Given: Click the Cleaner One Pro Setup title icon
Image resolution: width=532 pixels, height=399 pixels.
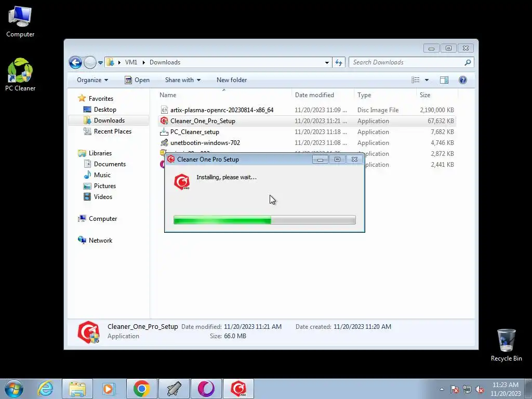Looking at the screenshot, I should tap(171, 159).
